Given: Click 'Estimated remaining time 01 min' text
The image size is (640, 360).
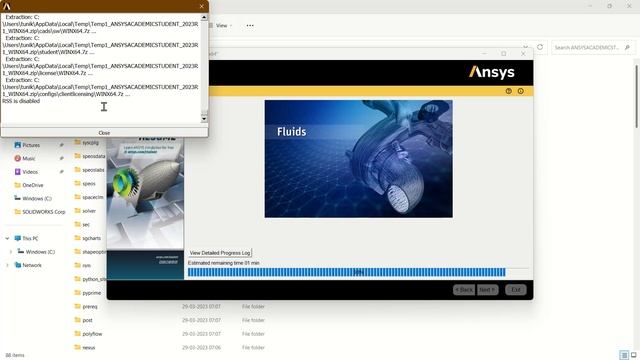Looking at the screenshot, I should 224,263.
